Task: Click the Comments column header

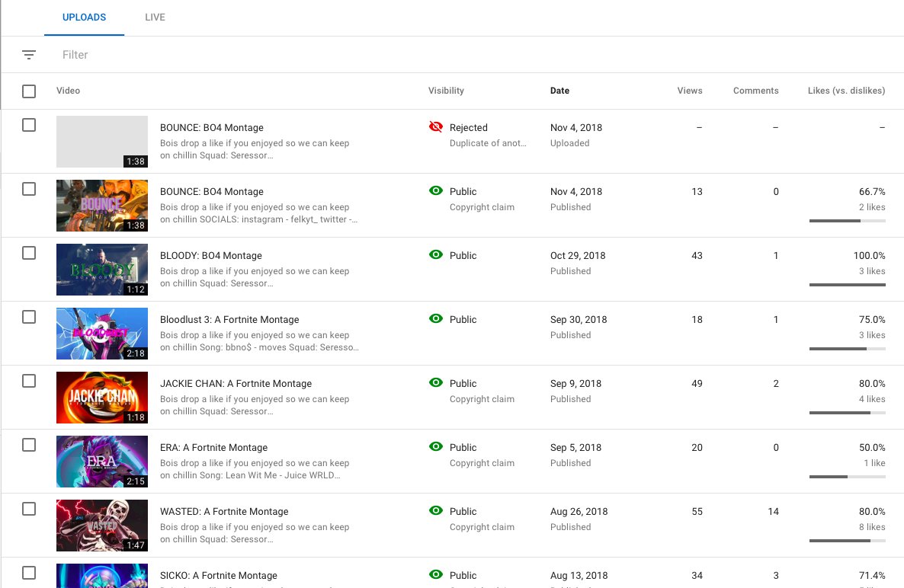Action: (756, 91)
